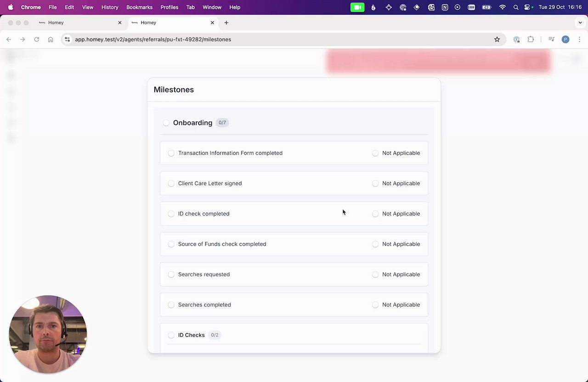Open the Wi-Fi status menu
Screen dimensions: 588x382
[x=503, y=7]
